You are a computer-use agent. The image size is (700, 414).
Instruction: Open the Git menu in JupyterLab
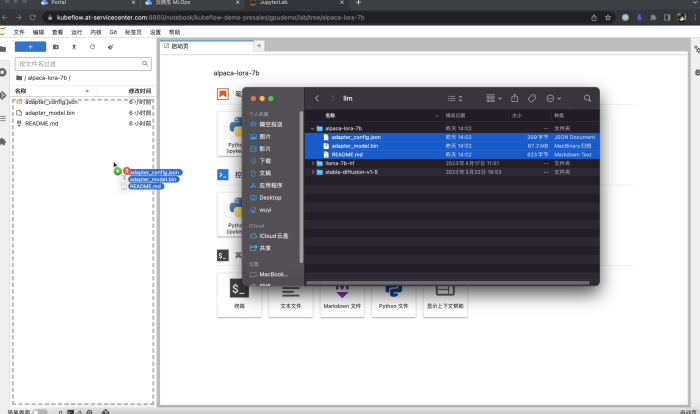click(112, 32)
